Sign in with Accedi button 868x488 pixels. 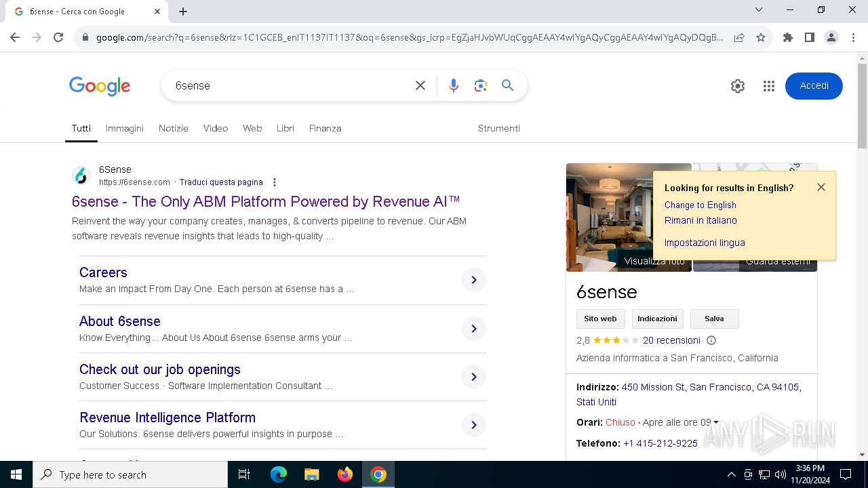814,86
